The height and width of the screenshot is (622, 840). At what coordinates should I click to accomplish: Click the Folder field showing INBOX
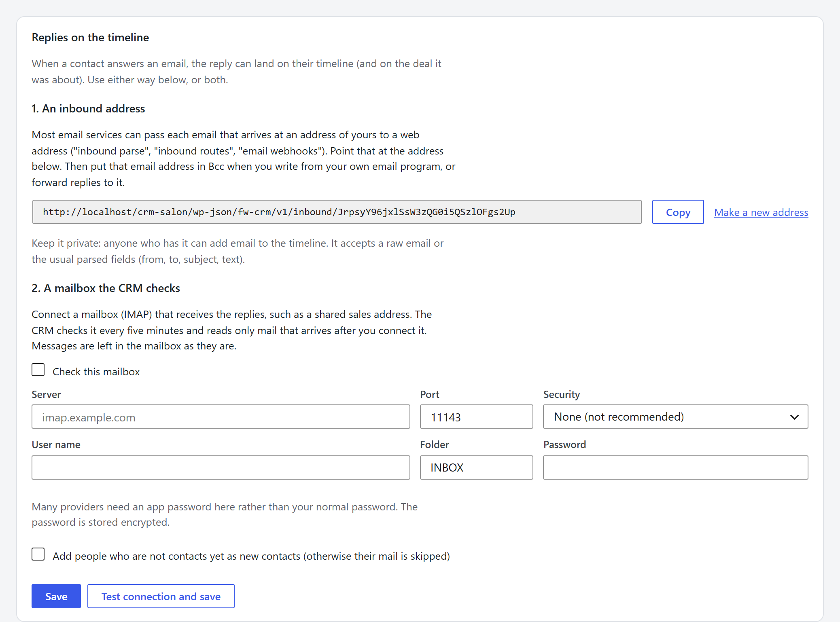pos(476,468)
